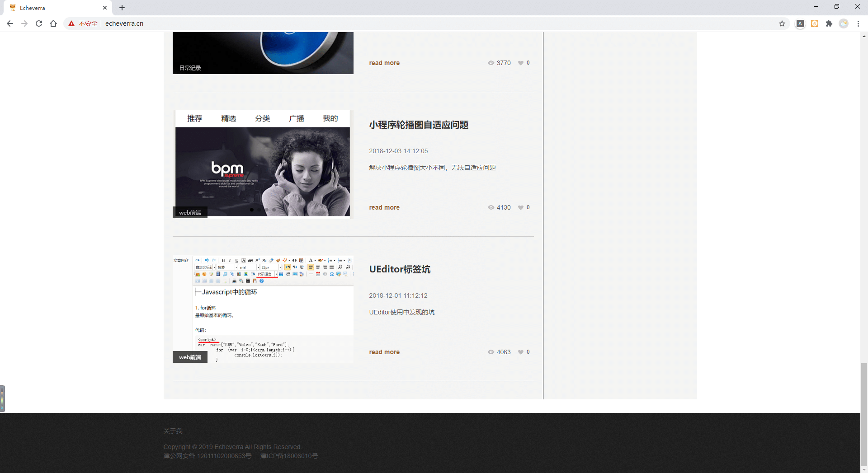
Task: Click the home icon in the browser toolbar
Action: (53, 23)
